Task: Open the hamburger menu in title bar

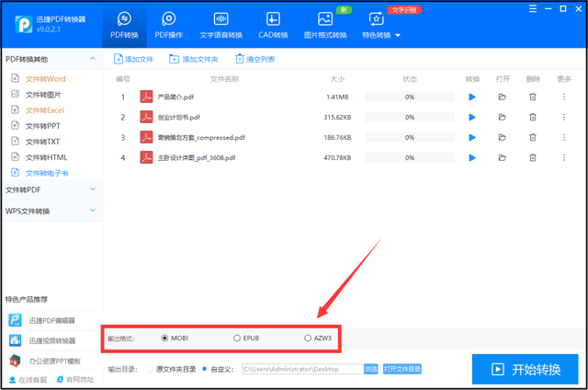Action: (x=533, y=8)
